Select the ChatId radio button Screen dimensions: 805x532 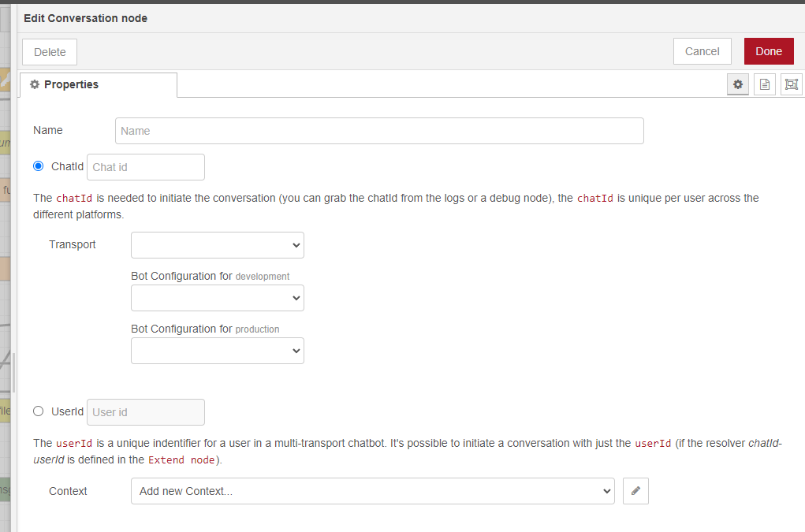coord(38,166)
